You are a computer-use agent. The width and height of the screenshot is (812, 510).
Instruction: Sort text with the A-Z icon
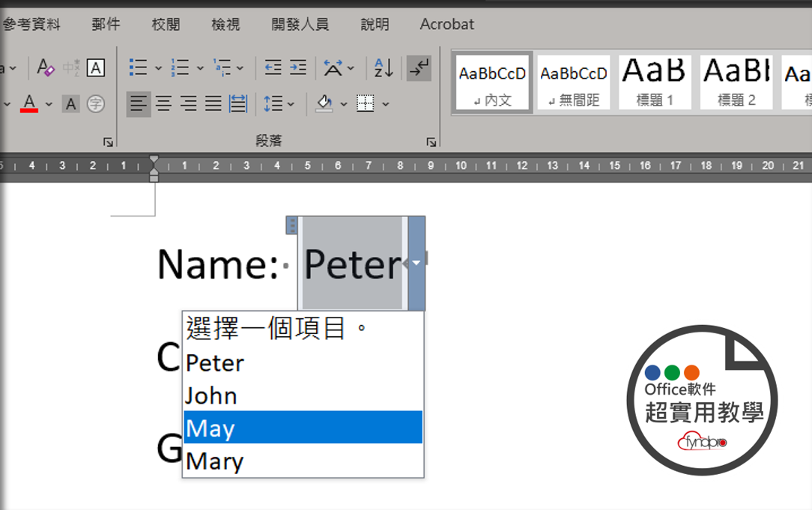[384, 68]
